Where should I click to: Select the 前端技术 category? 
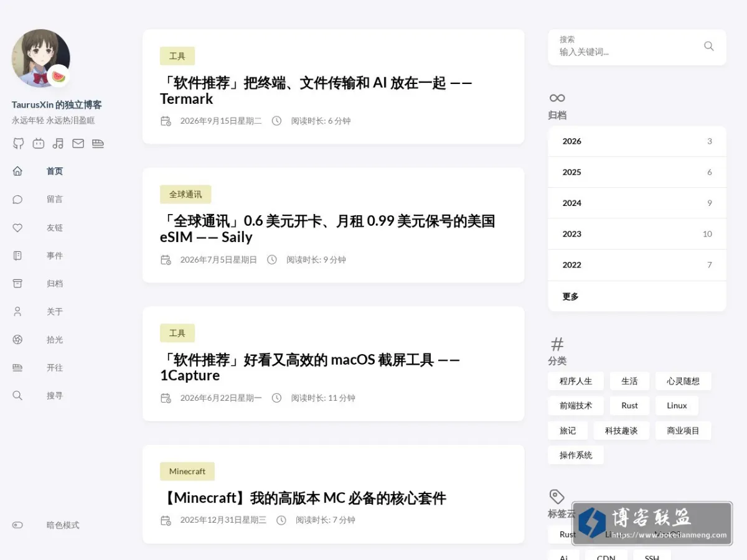(576, 406)
